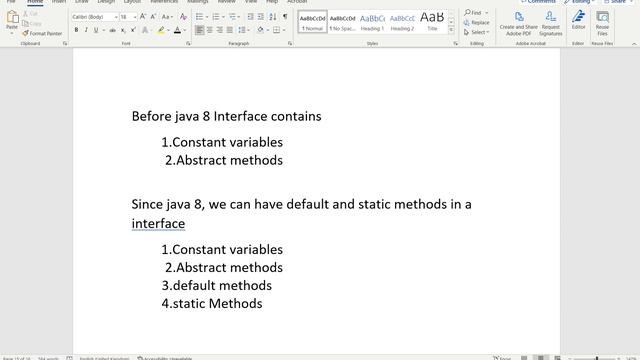
Task: Switch to the Home tab
Action: pyautogui.click(x=35, y=2)
